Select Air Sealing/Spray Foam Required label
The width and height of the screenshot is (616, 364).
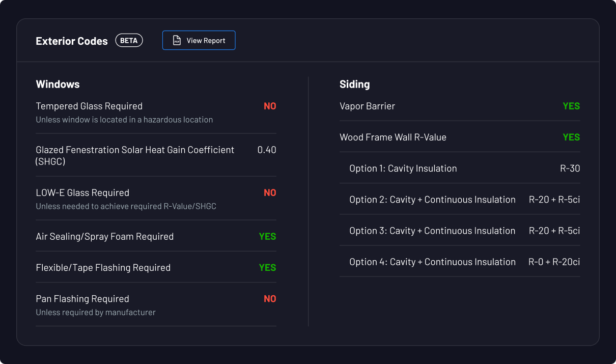click(x=104, y=236)
